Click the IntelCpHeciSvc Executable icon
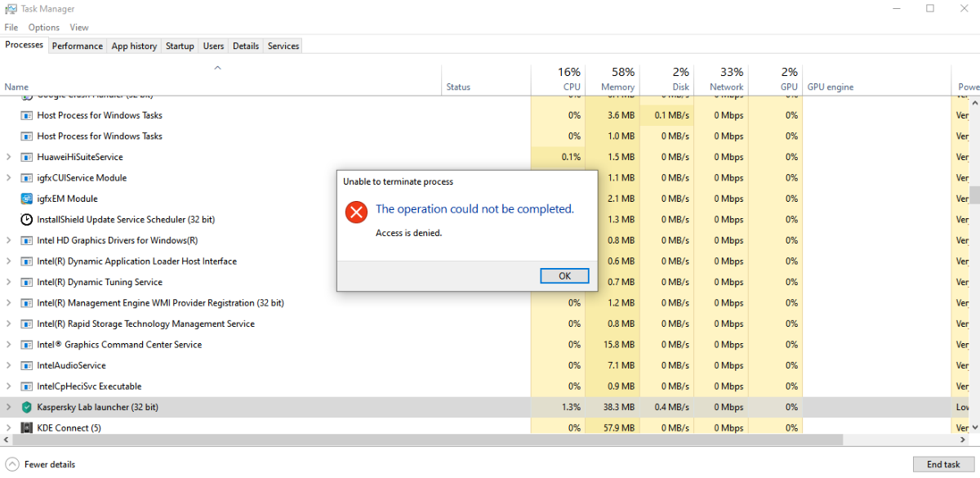 pyautogui.click(x=27, y=386)
